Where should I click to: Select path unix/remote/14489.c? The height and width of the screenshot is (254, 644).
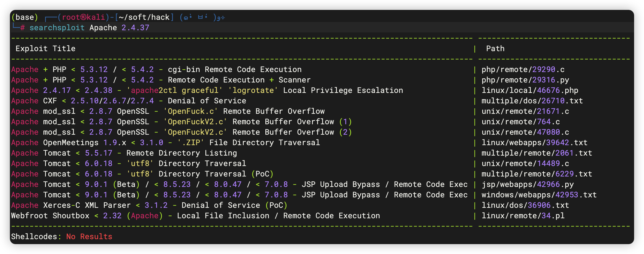[x=525, y=164]
